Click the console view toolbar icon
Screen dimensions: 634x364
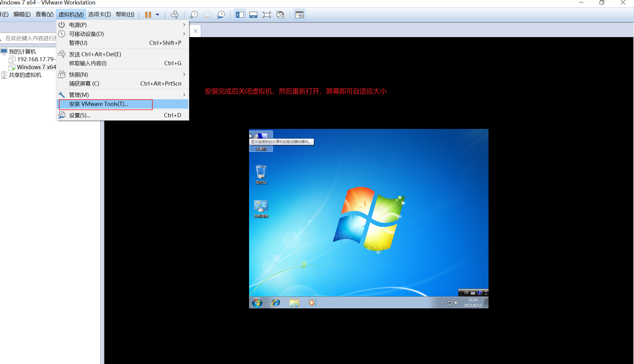point(299,15)
